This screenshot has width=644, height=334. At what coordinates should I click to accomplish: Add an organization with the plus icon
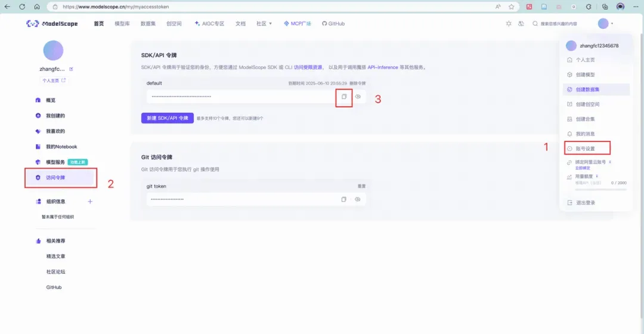[x=90, y=202]
